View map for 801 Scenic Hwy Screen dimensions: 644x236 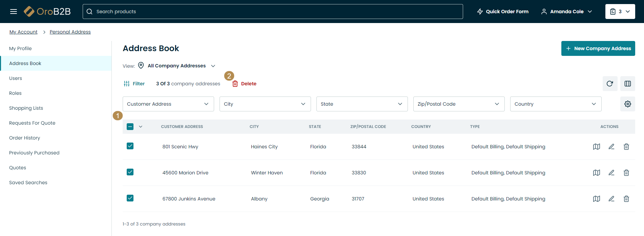[x=596, y=147]
